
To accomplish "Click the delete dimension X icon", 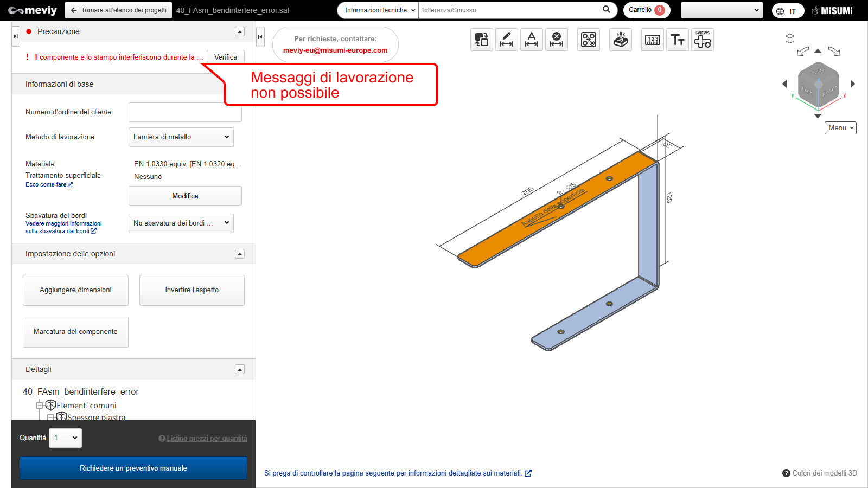I will pos(556,40).
